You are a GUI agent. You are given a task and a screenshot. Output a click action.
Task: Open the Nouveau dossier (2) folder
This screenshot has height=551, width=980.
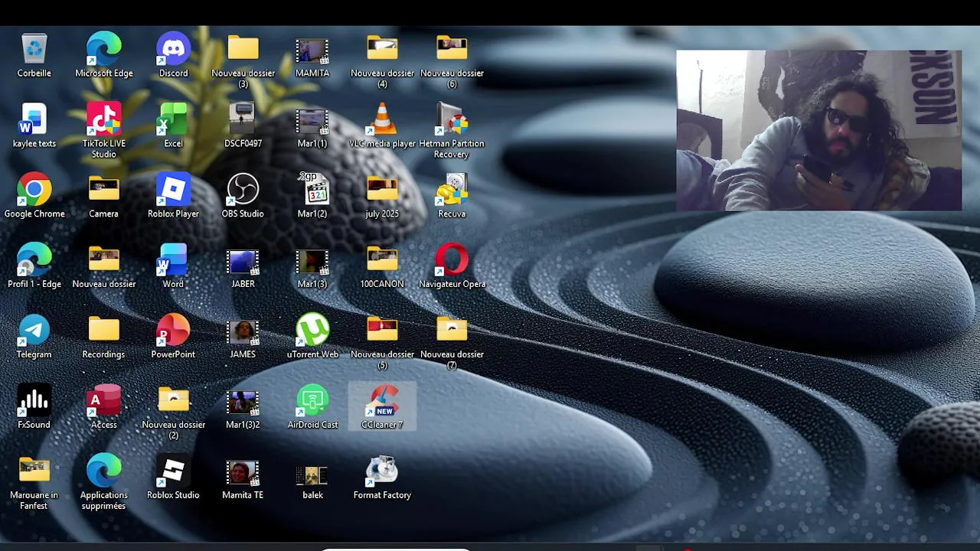click(173, 400)
